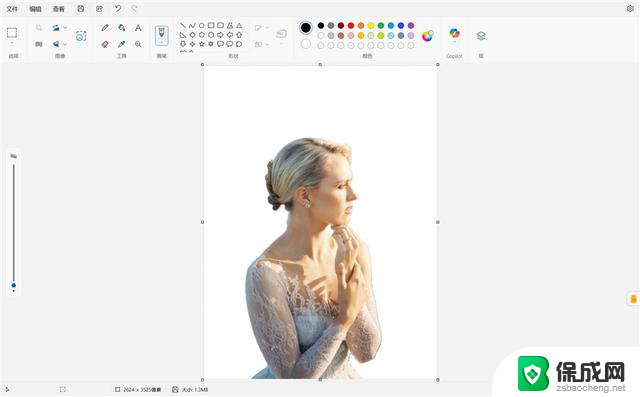Click the image dimensions status text
Image resolution: width=640 pixels, height=397 pixels.
pos(142,390)
